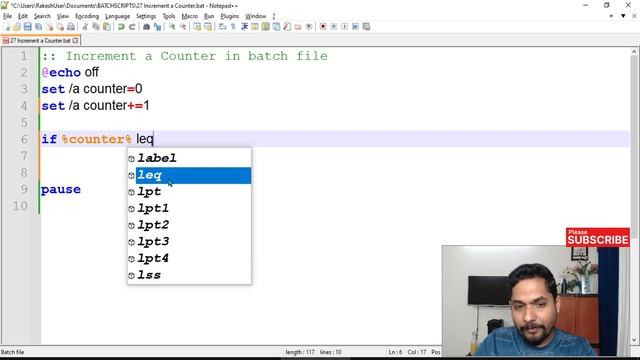Image resolution: width=640 pixels, height=360 pixels.
Task: Click the editor scrollbar down arrow
Action: click(634, 340)
